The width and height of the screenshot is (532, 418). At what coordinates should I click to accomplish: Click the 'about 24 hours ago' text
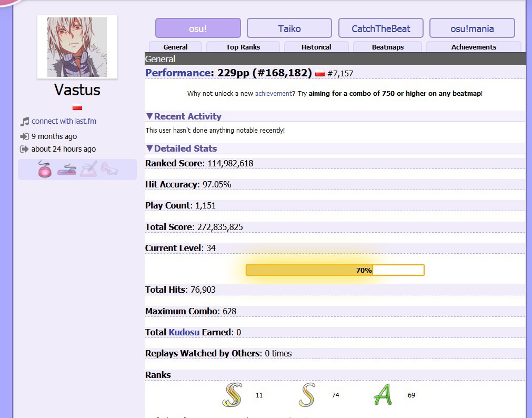(64, 149)
